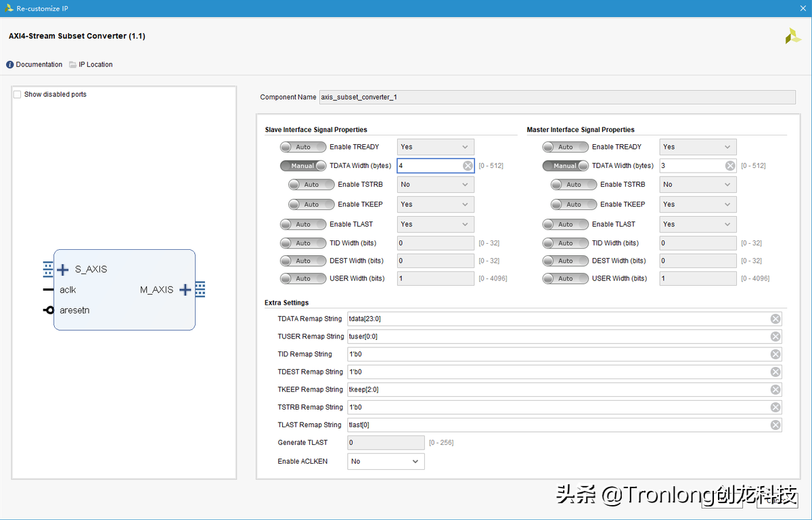
Task: Toggle Slave Enable TLAST Auto switch
Action: coord(303,224)
